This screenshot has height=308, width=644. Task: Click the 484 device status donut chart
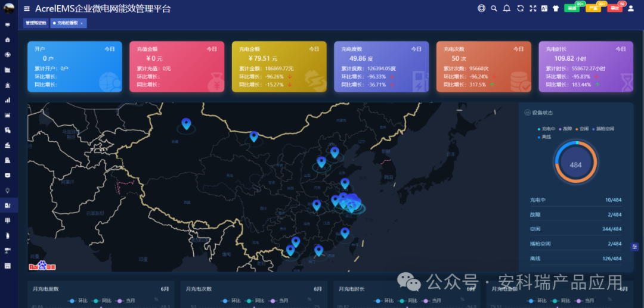pyautogui.click(x=575, y=164)
